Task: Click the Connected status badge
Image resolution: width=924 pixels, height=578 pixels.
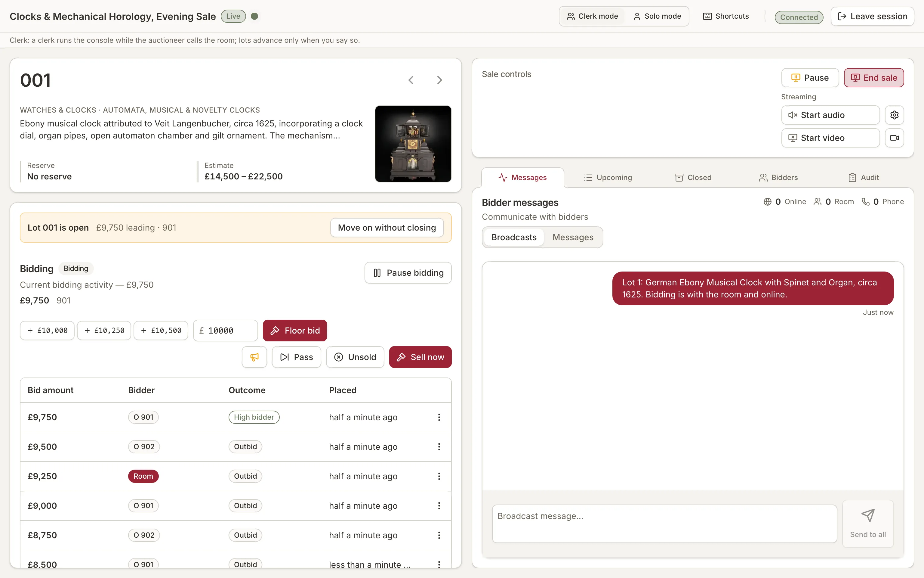Action: (799, 17)
